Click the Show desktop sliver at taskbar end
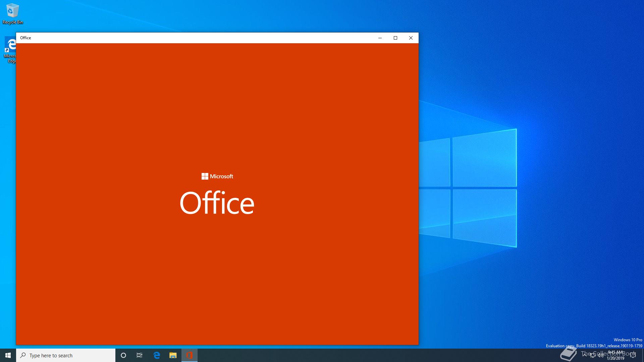 (x=643, y=355)
